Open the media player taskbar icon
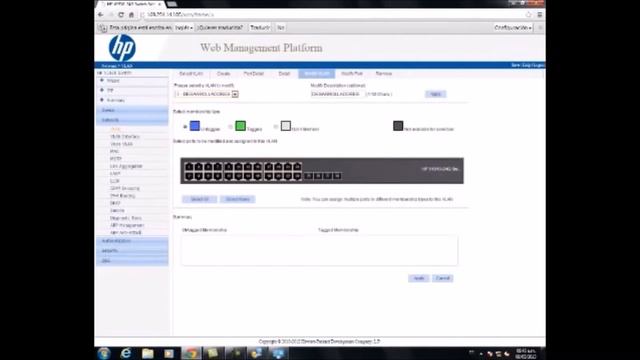This screenshot has height=360, width=640. (x=169, y=353)
